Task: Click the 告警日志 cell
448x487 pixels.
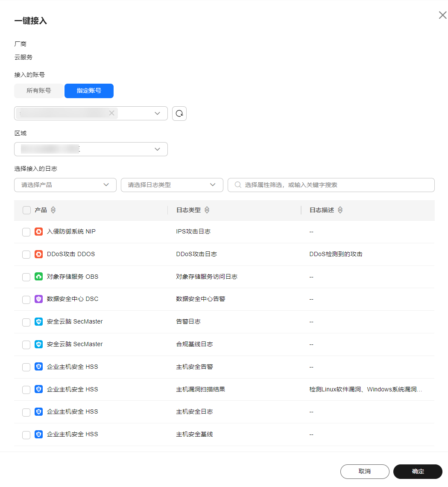Action: tap(188, 321)
